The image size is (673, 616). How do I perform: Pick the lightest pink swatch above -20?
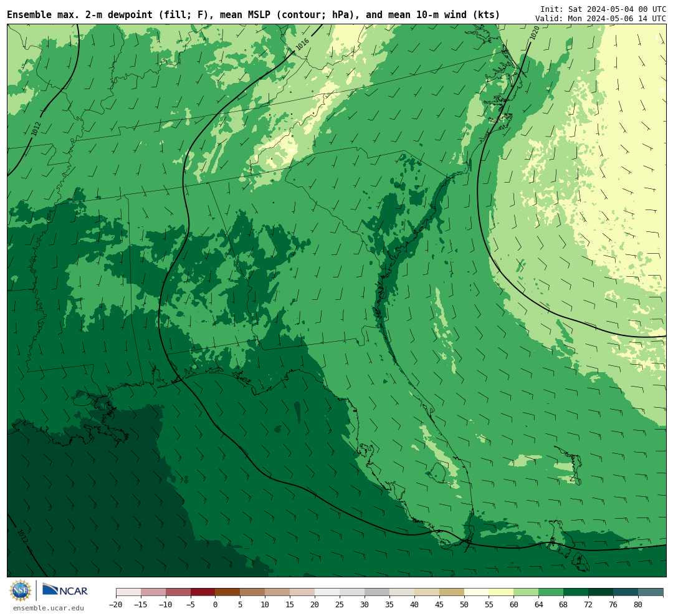coord(128,592)
